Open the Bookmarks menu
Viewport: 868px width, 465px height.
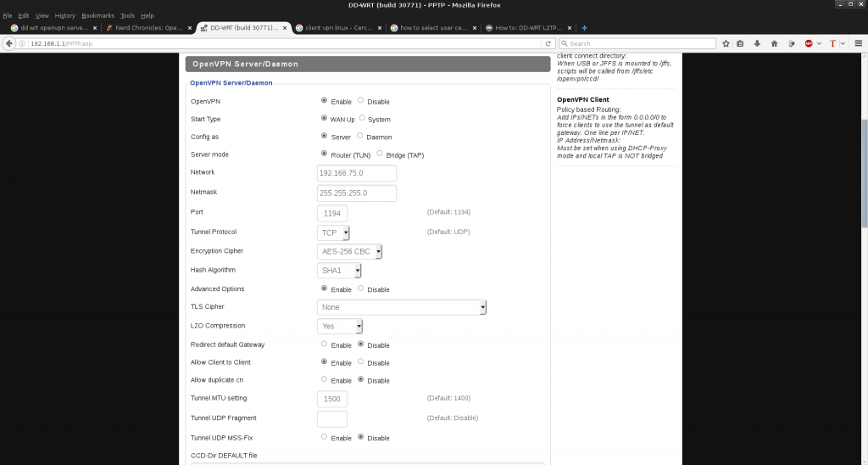pyautogui.click(x=97, y=15)
